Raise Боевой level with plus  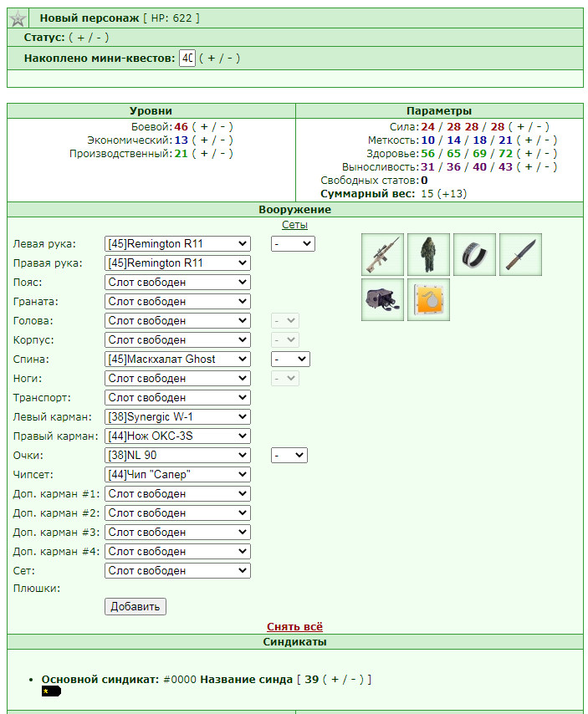coord(204,126)
